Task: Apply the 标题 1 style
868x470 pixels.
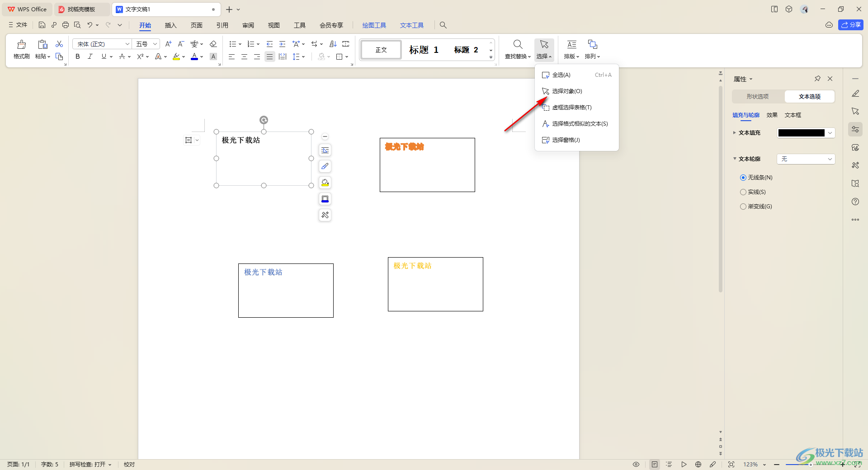Action: (x=424, y=50)
